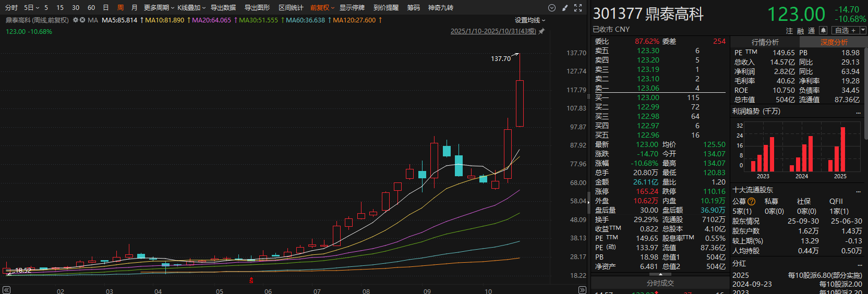Toggle 显示停牌 display option
The height and width of the screenshot is (294, 868).
(352, 8)
